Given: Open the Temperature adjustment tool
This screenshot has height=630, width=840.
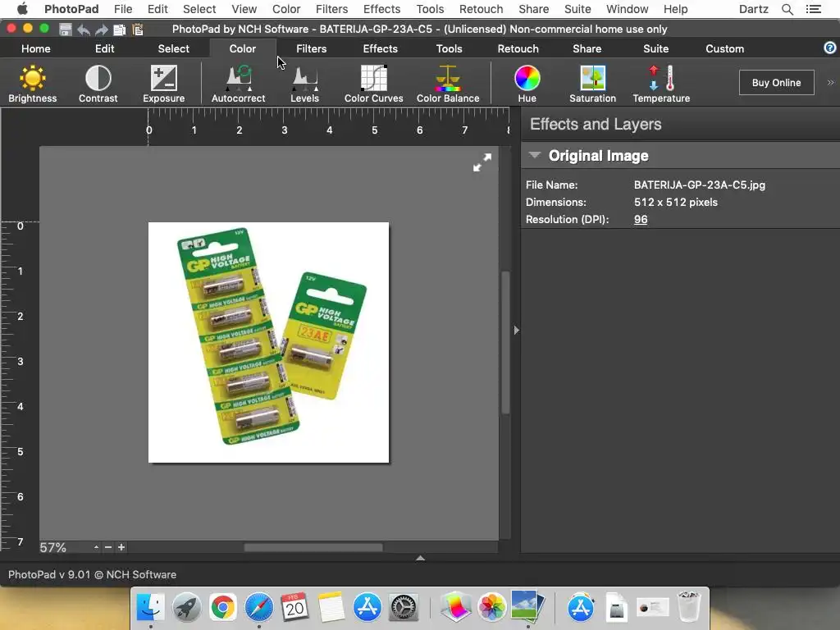Looking at the screenshot, I should [x=661, y=84].
